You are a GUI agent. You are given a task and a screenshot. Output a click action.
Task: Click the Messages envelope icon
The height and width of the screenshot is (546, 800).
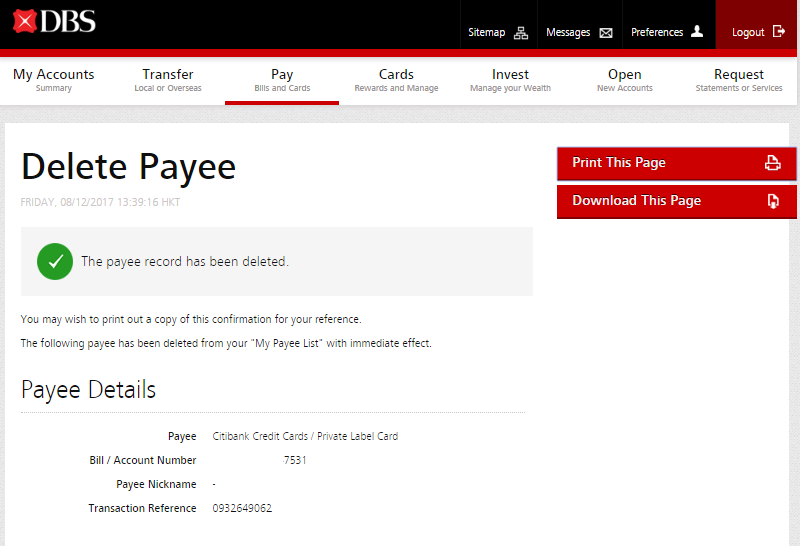click(605, 32)
